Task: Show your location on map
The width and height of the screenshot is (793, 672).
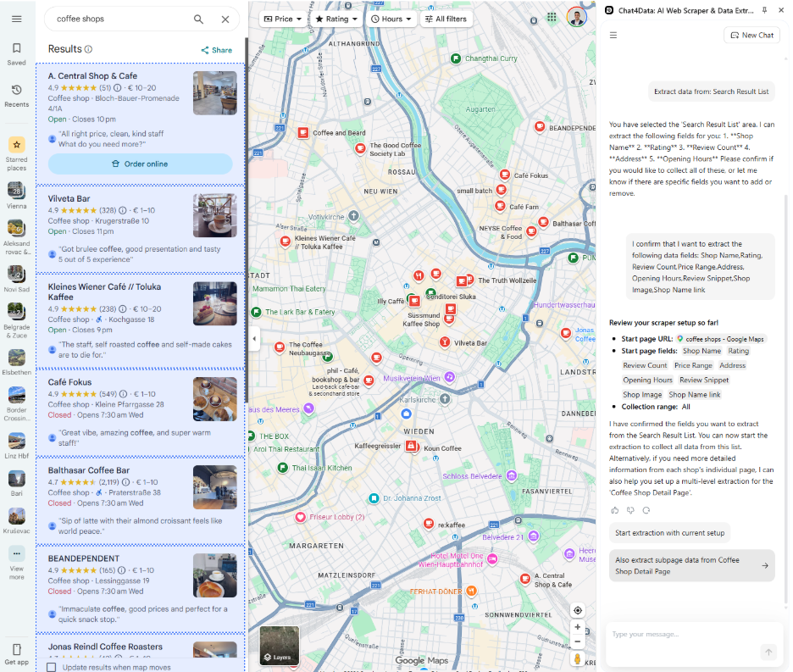Action: point(578,610)
